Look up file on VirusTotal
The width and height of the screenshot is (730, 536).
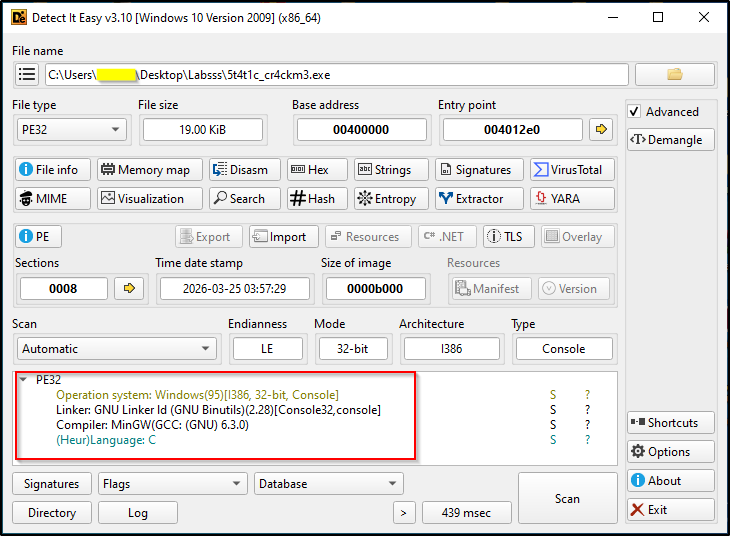[x=567, y=170]
